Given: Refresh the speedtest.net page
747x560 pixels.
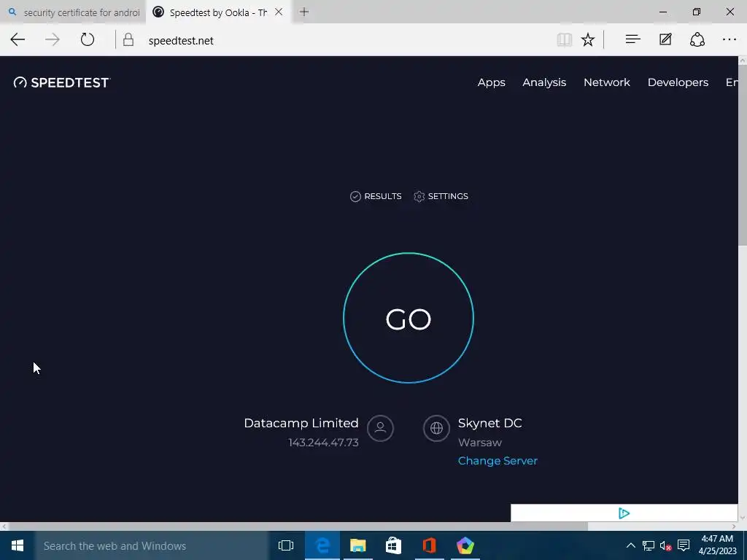Looking at the screenshot, I should (88, 39).
